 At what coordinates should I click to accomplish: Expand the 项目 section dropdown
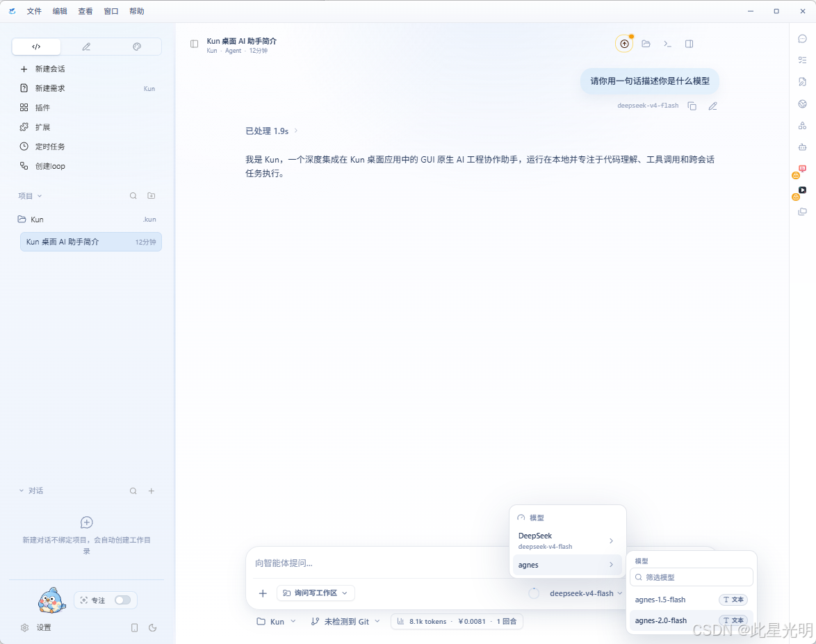click(30, 196)
